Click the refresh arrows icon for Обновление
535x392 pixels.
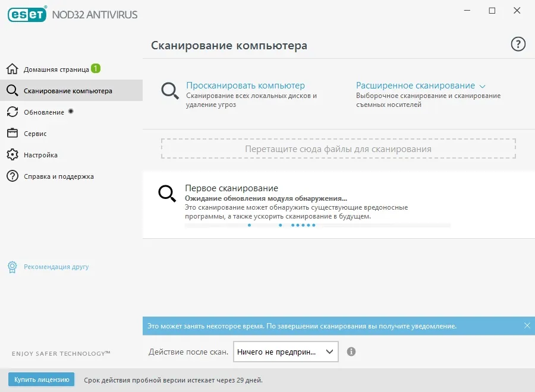click(12, 112)
